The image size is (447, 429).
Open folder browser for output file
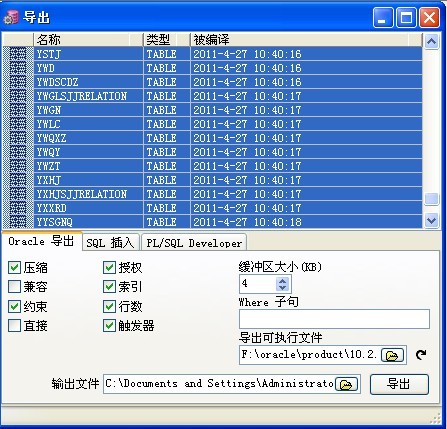346,384
